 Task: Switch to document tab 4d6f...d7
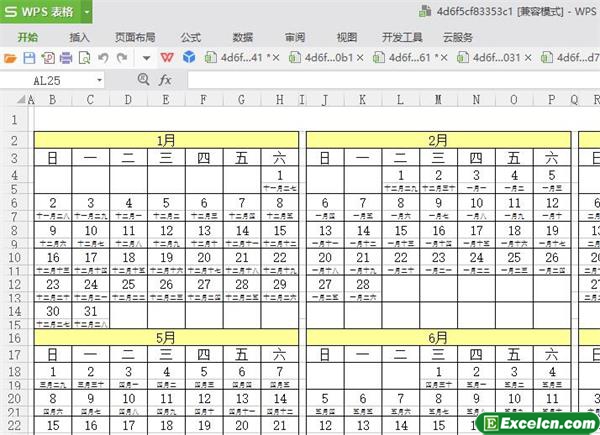(x=570, y=58)
